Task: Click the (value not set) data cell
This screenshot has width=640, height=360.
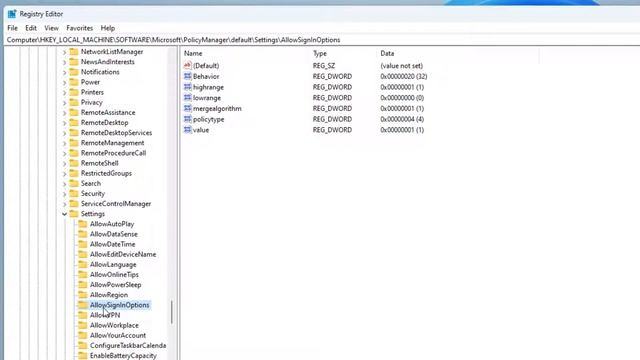Action: pyautogui.click(x=402, y=66)
